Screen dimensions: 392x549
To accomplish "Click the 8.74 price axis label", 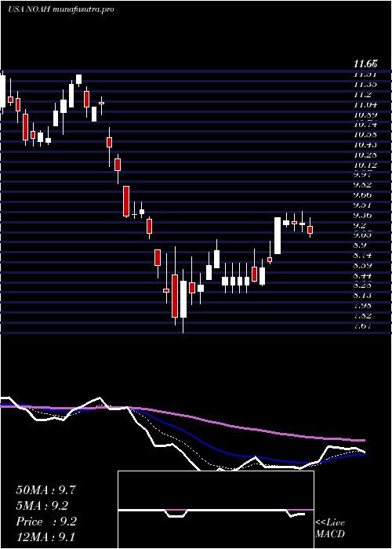I will point(362,256).
